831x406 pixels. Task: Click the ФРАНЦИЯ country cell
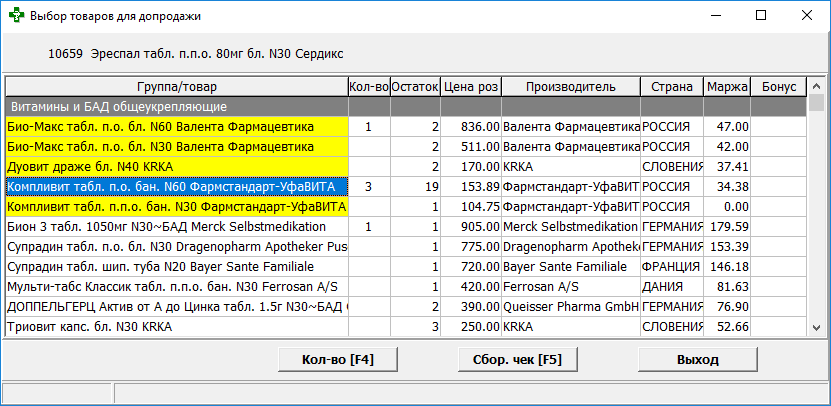(x=672, y=267)
